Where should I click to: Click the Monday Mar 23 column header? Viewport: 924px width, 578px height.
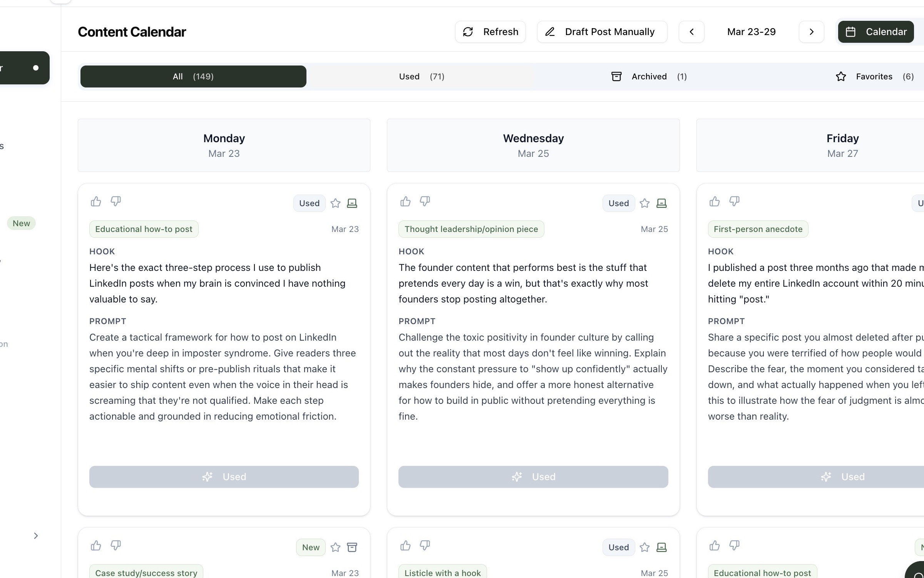[x=224, y=145]
